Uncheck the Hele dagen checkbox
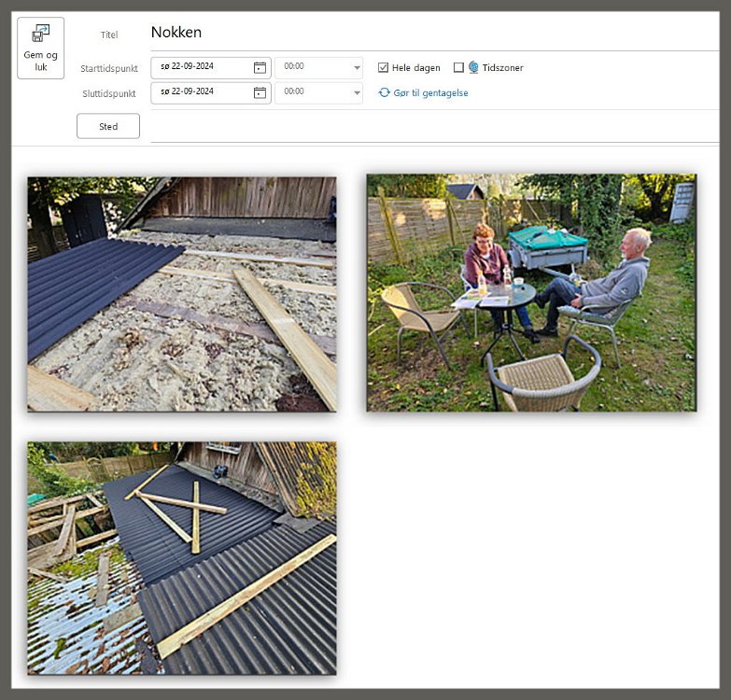Image resolution: width=731 pixels, height=700 pixels. click(384, 67)
